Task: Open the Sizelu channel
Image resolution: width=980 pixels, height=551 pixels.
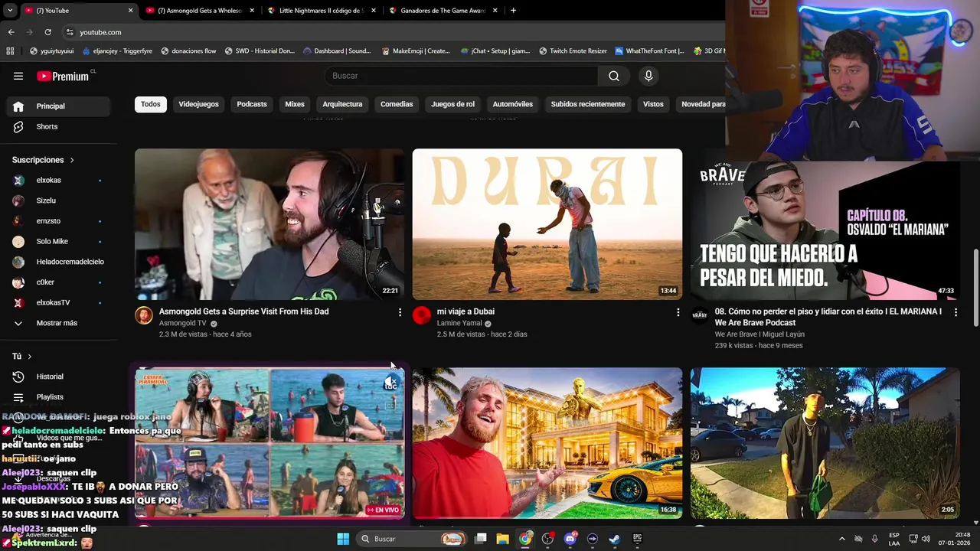Action: tap(58, 201)
